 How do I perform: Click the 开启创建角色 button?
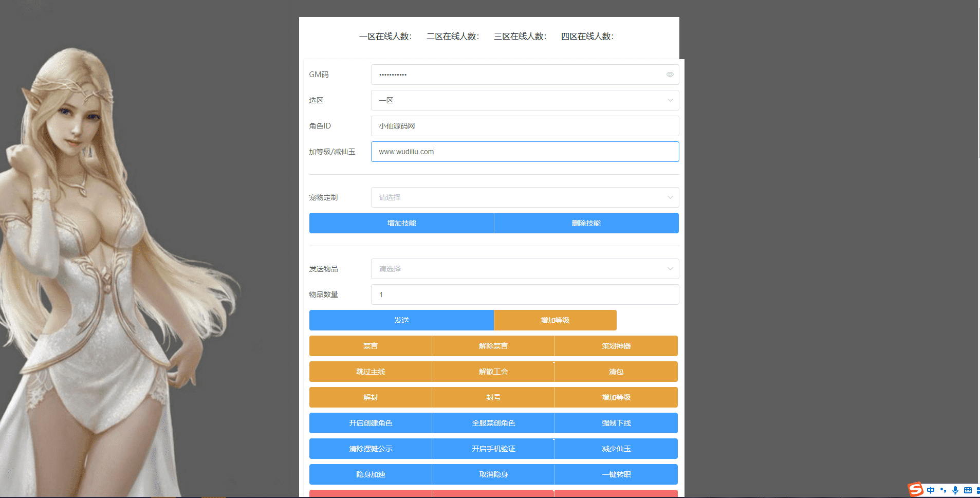[371, 423]
